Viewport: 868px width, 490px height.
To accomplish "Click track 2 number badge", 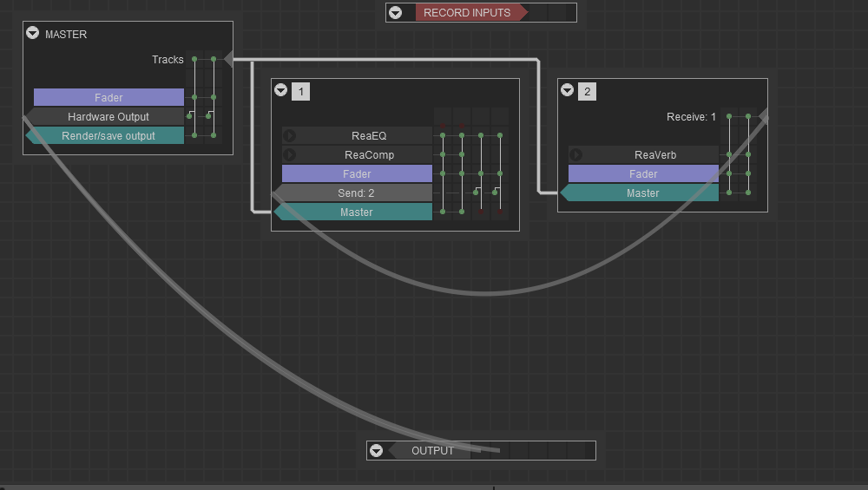I will (588, 91).
